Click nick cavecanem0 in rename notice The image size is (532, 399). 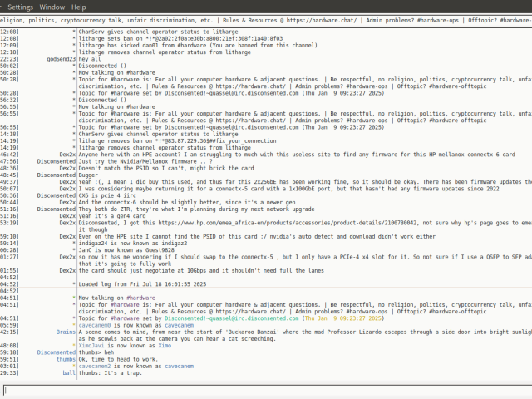(95, 325)
